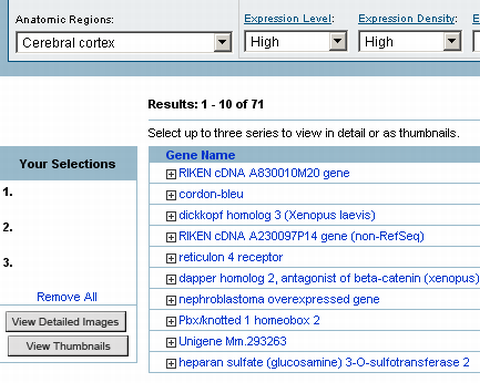The height and width of the screenshot is (383, 480).
Task: Open the Expression Density dropdown
Action: (x=410, y=41)
